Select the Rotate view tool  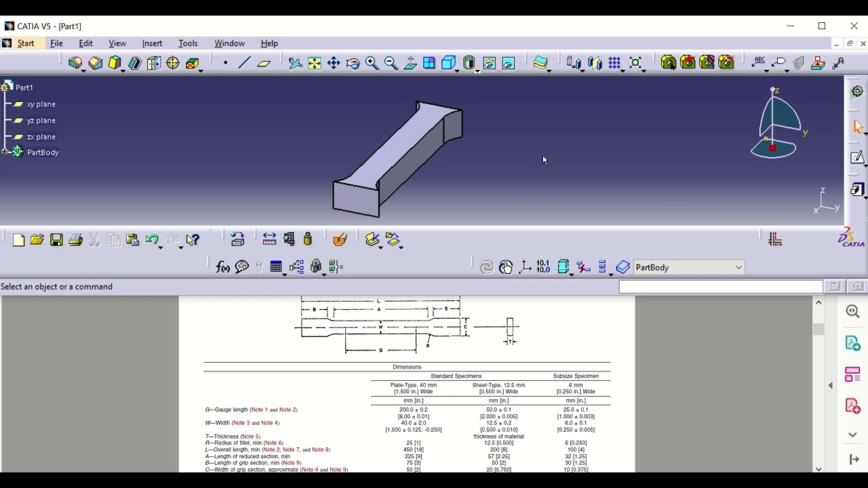353,63
